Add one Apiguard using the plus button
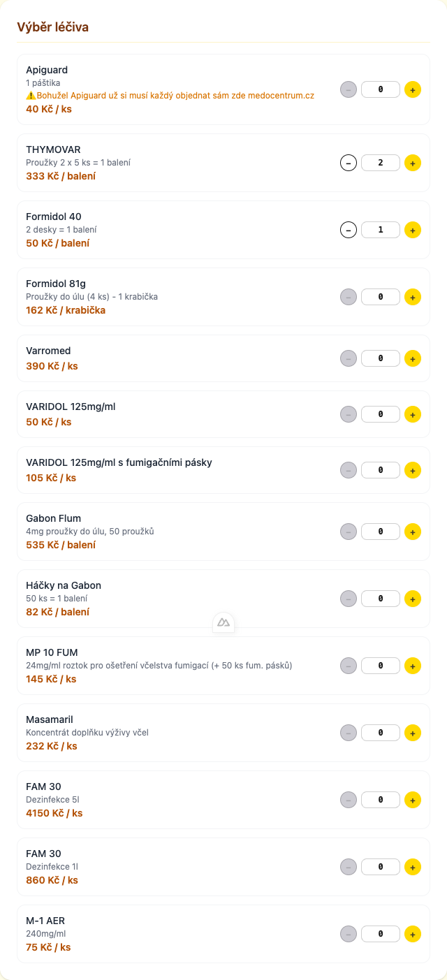Viewport: 447px width, 980px height. tap(413, 89)
